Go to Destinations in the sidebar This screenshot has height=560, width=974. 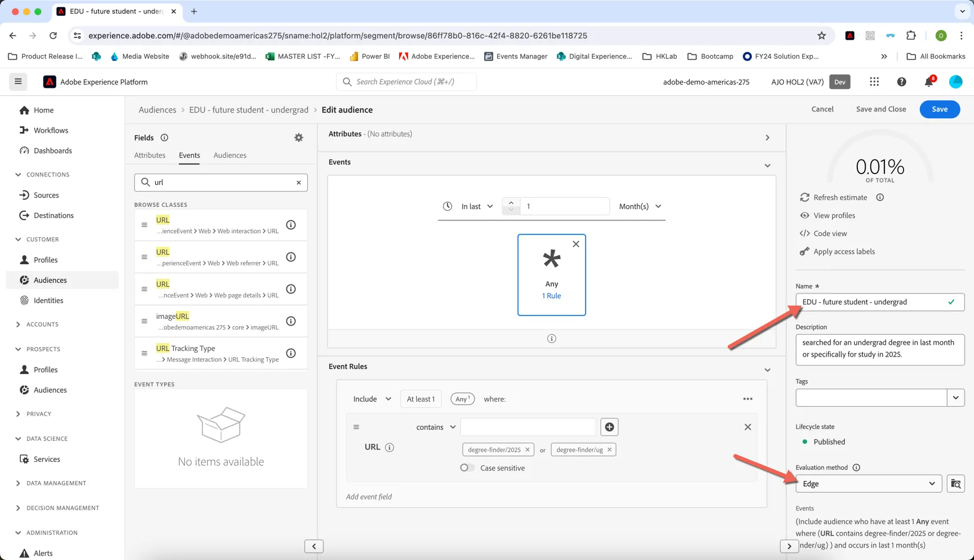pos(54,215)
